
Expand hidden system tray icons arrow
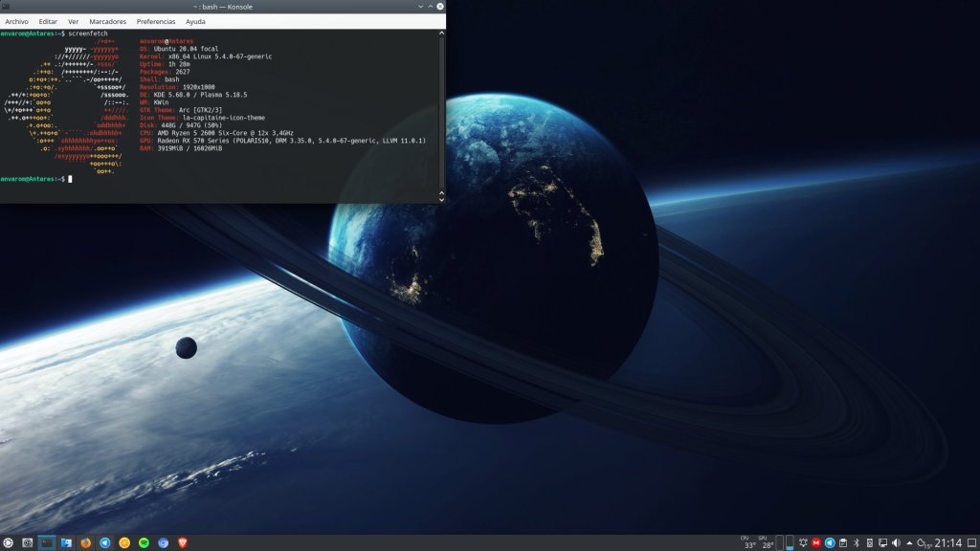[909, 542]
